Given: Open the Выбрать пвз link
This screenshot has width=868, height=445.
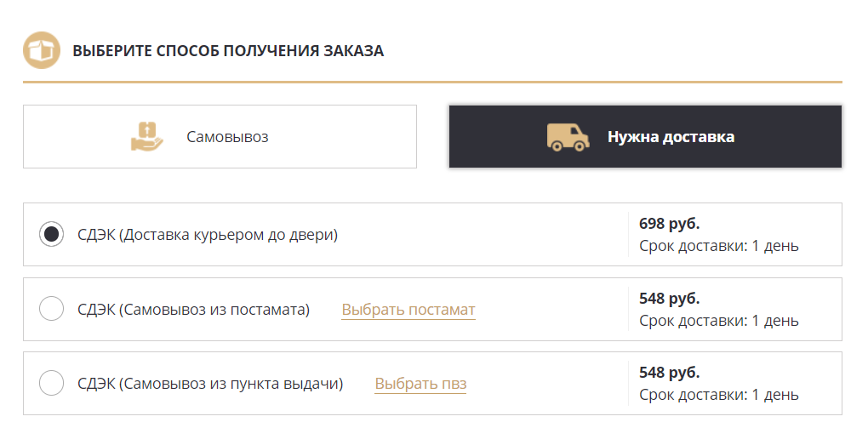Looking at the screenshot, I should (420, 384).
